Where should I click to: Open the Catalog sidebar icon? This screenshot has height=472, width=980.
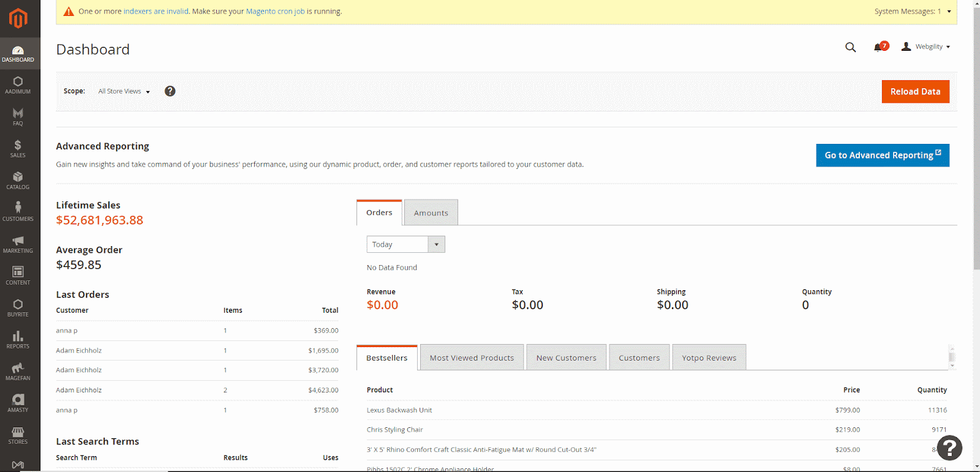[18, 180]
